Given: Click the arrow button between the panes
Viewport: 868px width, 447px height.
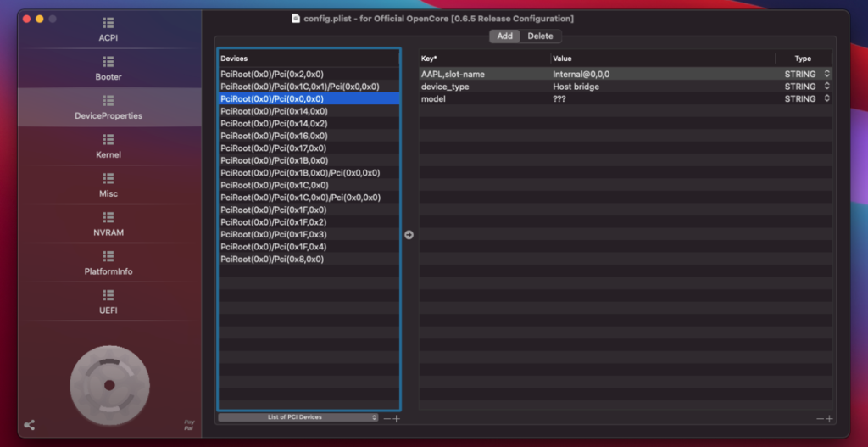Looking at the screenshot, I should pyautogui.click(x=409, y=235).
